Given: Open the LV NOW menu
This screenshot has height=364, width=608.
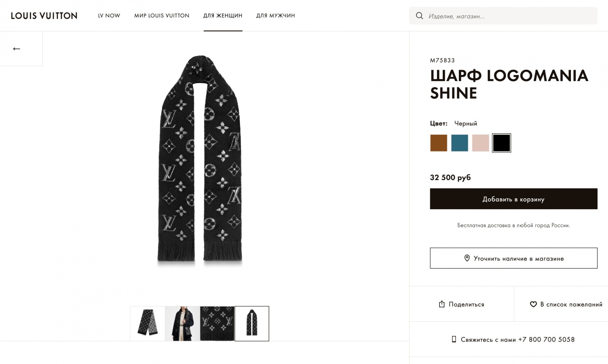Looking at the screenshot, I should click(109, 16).
